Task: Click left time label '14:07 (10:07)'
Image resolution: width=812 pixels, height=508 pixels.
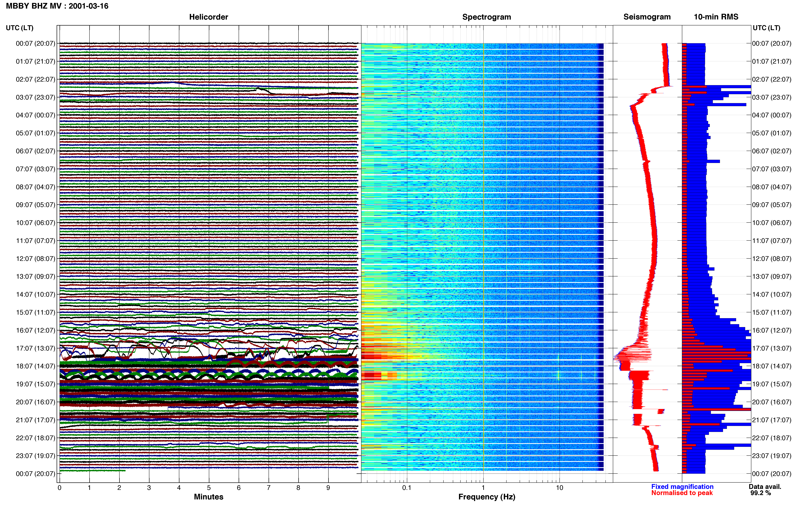Action: (x=36, y=294)
